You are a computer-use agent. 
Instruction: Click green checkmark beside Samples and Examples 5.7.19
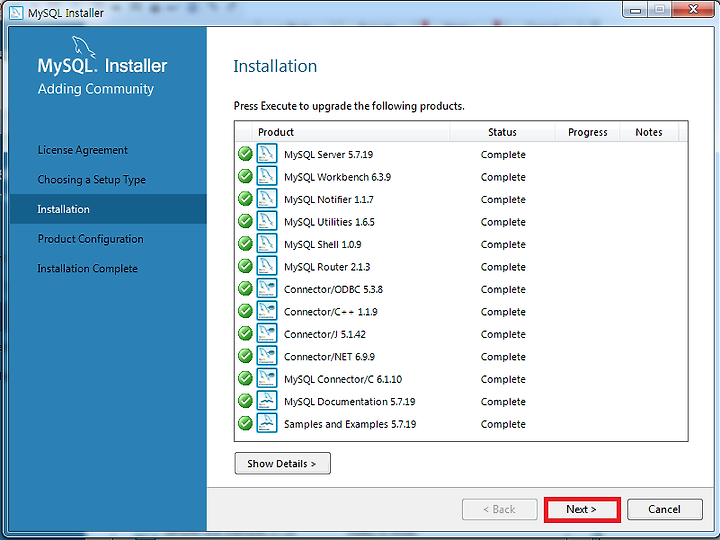pyautogui.click(x=245, y=424)
